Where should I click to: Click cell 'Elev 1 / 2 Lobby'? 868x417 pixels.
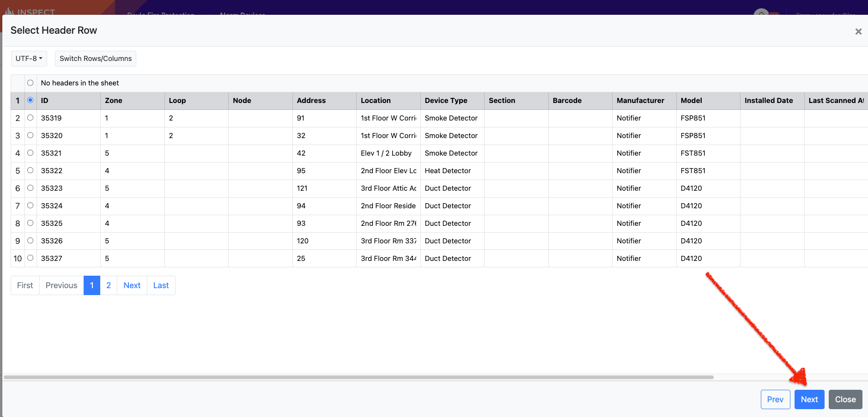(388, 153)
